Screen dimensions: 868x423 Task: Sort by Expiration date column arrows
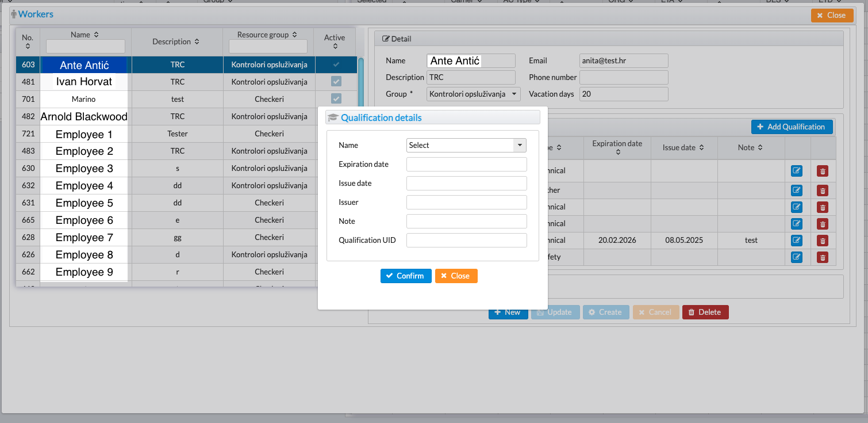617,153
